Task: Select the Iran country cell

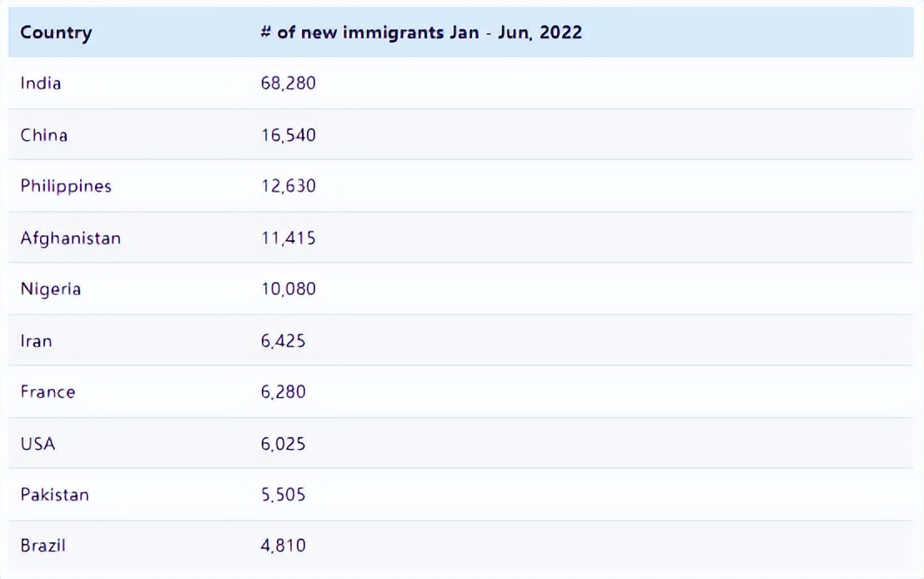Action: tap(36, 340)
